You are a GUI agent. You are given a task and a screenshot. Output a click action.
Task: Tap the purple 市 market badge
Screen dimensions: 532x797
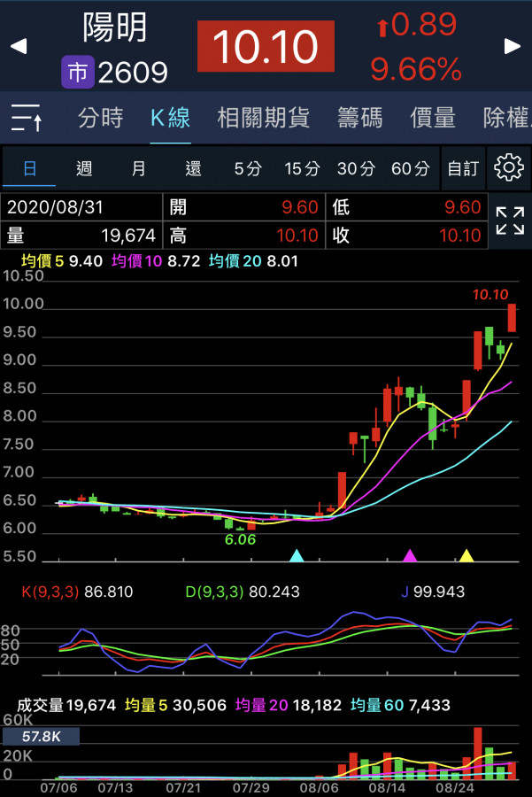(77, 72)
